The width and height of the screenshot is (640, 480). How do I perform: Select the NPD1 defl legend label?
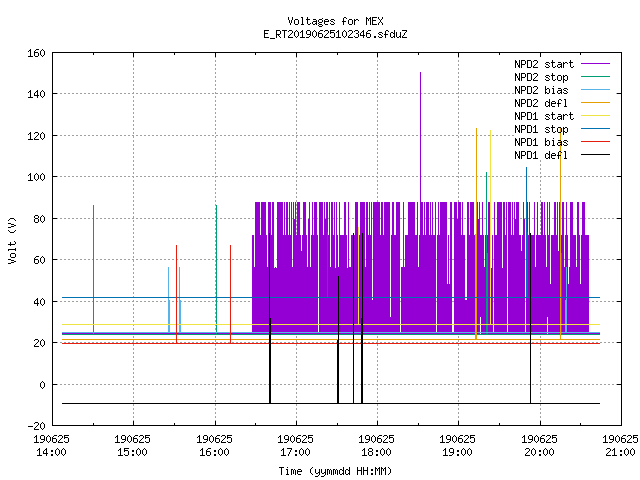click(x=541, y=155)
